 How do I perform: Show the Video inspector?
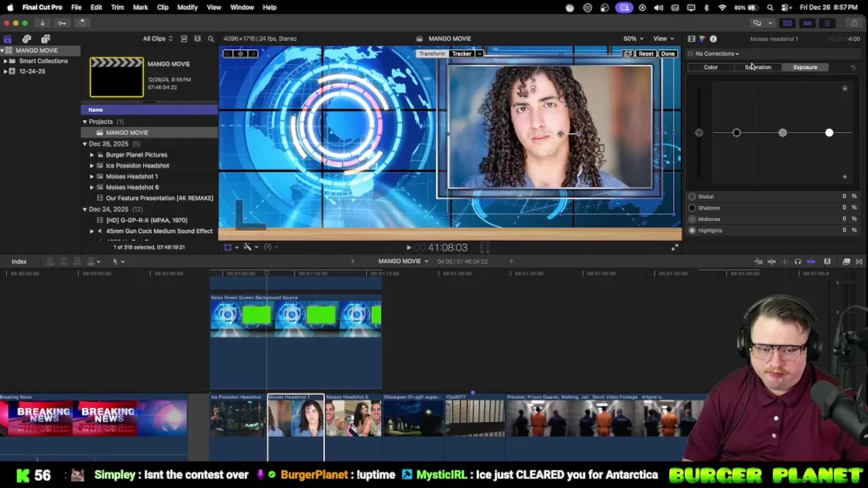coord(691,39)
